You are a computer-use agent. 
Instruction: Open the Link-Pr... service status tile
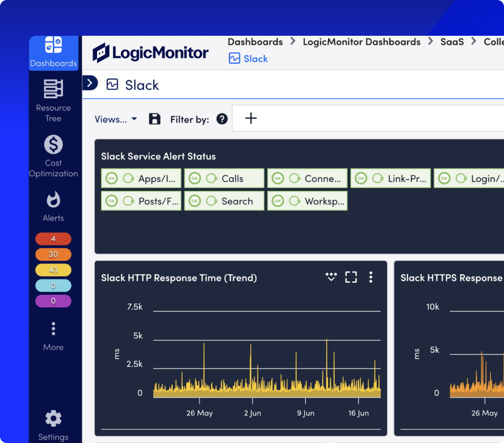(x=390, y=178)
